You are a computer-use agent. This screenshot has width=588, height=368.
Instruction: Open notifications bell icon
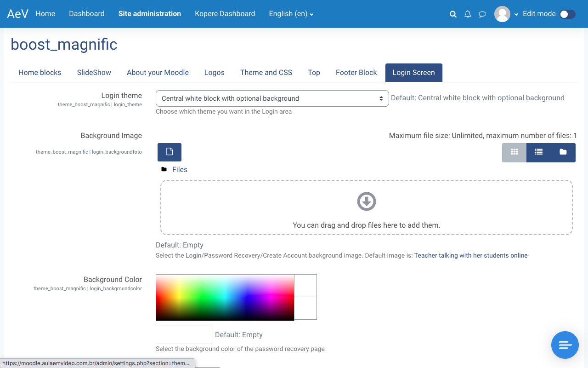pos(468,14)
